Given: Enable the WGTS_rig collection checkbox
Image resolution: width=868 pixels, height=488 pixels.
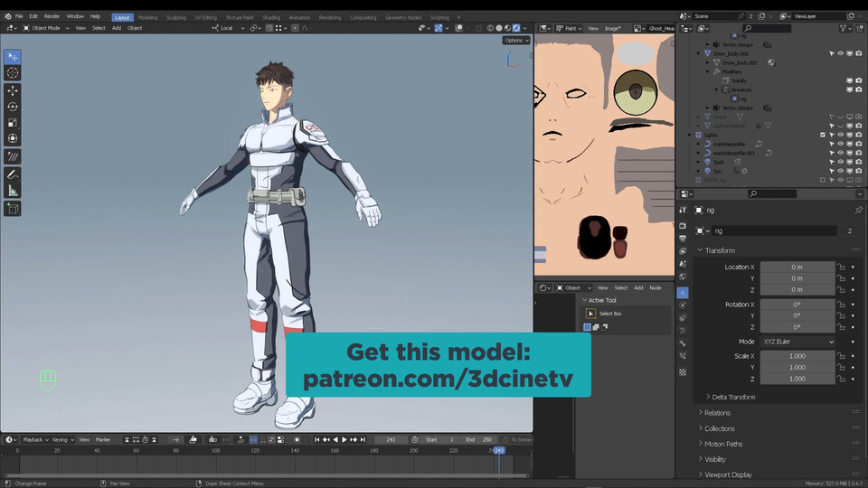Looking at the screenshot, I should [x=823, y=181].
